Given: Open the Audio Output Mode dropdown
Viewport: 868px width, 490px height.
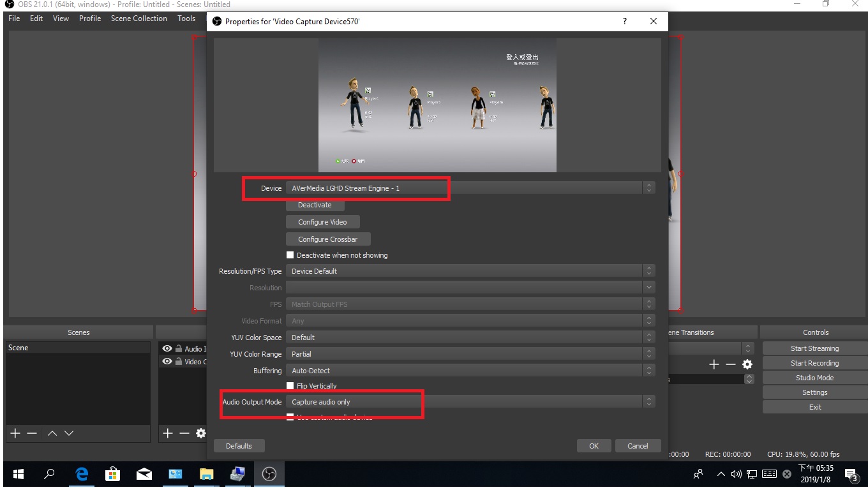Looking at the screenshot, I should [x=470, y=402].
